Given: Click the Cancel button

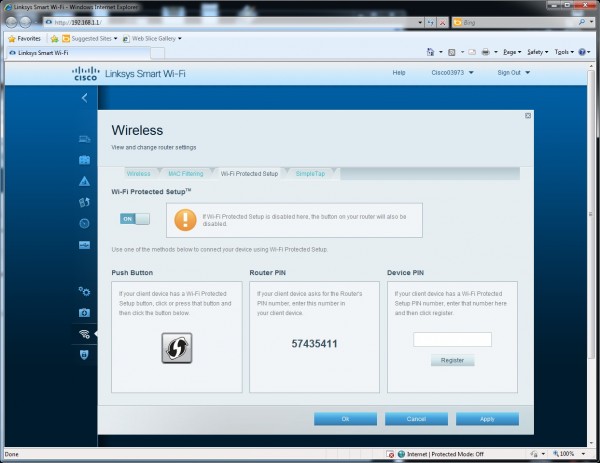Looking at the screenshot, I should tap(416, 419).
